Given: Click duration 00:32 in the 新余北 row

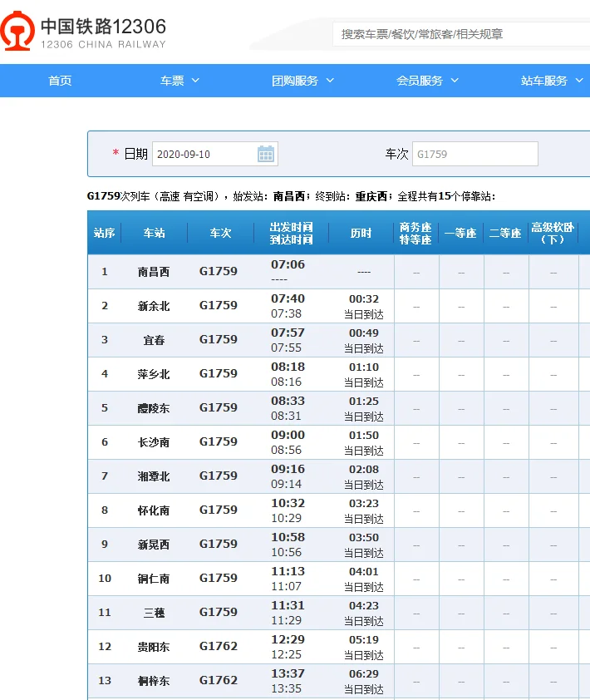Looking at the screenshot, I should coord(364,298).
